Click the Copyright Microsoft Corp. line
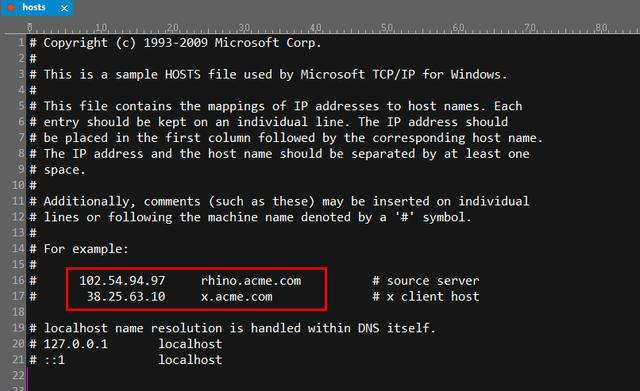640x391 pixels. tap(176, 42)
